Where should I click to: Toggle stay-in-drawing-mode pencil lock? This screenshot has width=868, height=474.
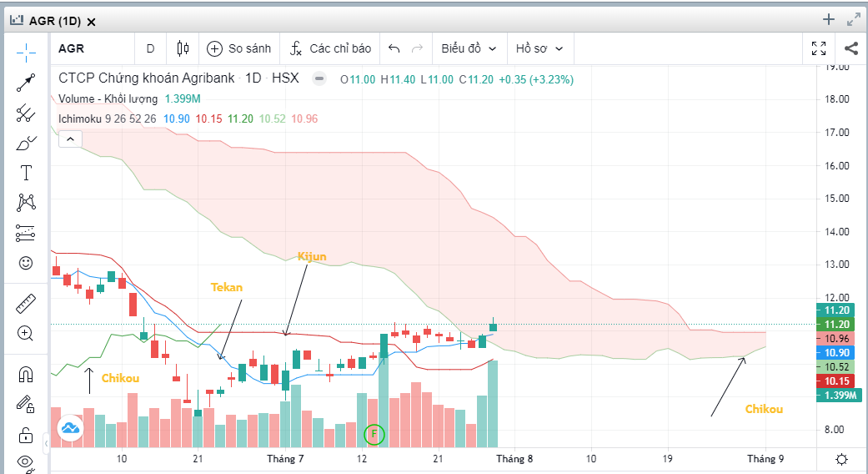pos(26,404)
